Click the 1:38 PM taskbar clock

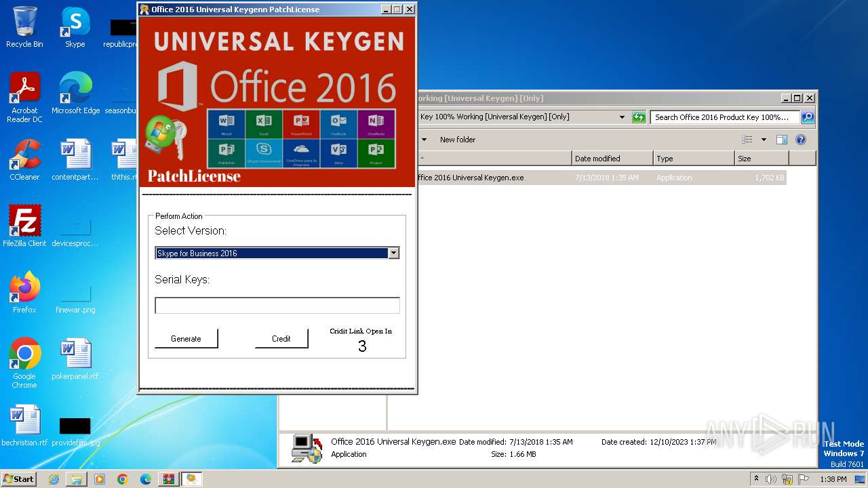tap(833, 479)
